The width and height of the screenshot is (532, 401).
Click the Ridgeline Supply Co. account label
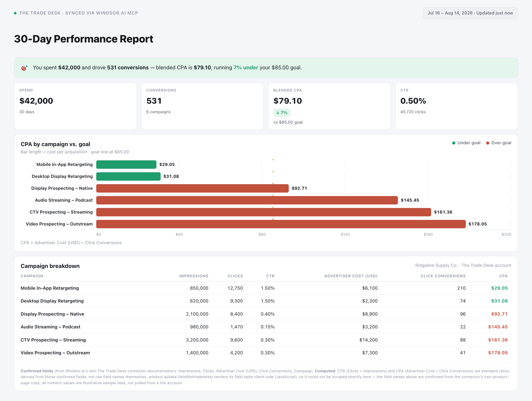(x=463, y=265)
